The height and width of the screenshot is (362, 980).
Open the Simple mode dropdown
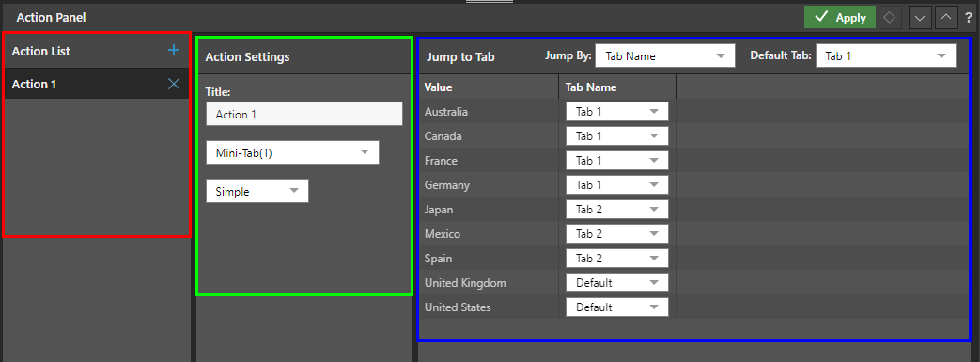257,191
